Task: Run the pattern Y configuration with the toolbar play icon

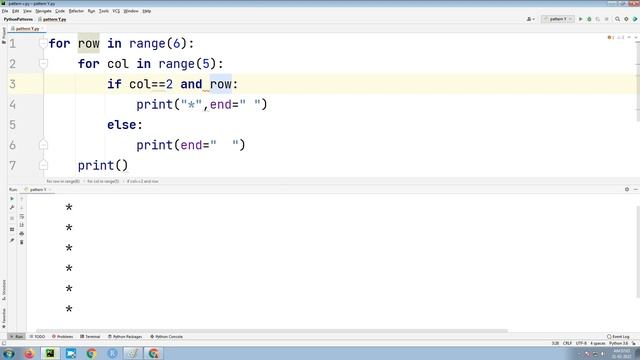Action: click(580, 19)
